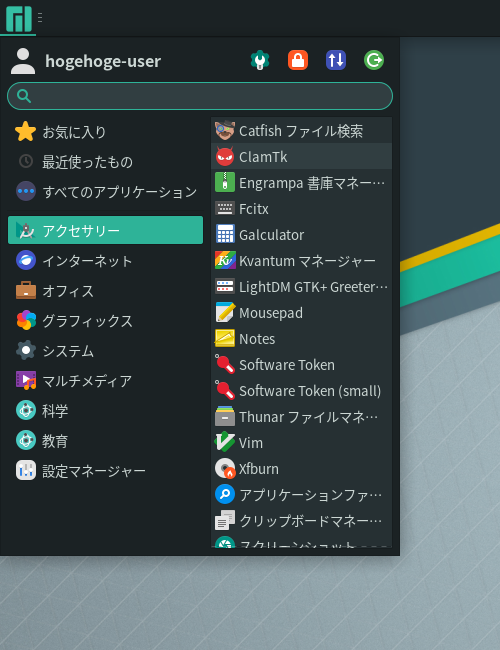This screenshot has height=650, width=500.
Task: Launch アプリケーションファインダー
Action: pyautogui.click(x=301, y=495)
